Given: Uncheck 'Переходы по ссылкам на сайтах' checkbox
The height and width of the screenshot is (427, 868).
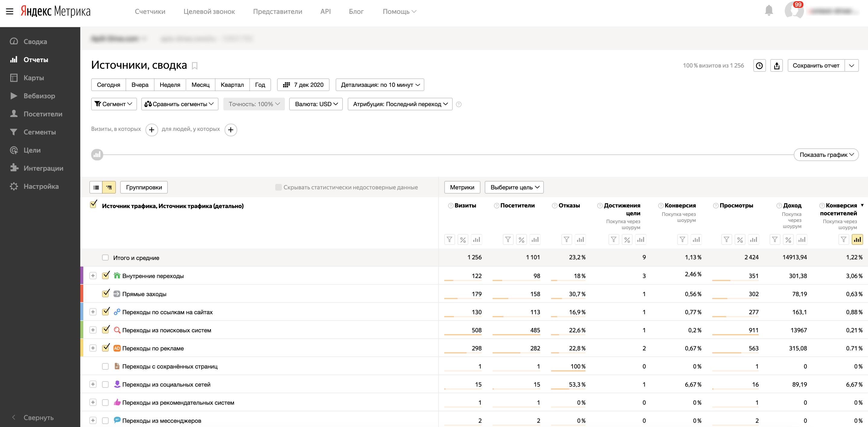Looking at the screenshot, I should pos(105,312).
